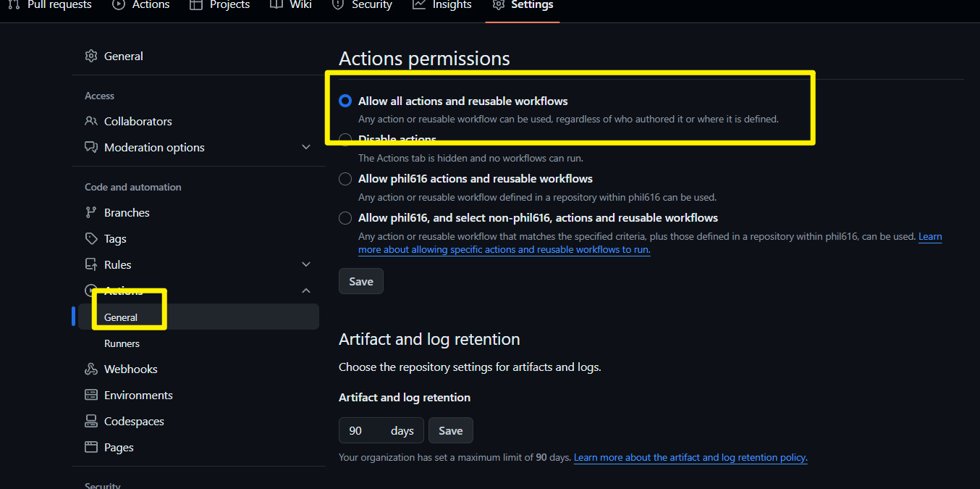Click description 'defined in a repository within phil616 can be used'
980x489 pixels.
[x=537, y=197]
